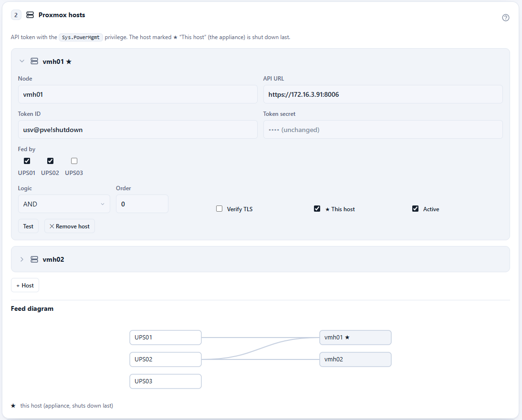Toggle the Active checkbox

tap(416, 208)
